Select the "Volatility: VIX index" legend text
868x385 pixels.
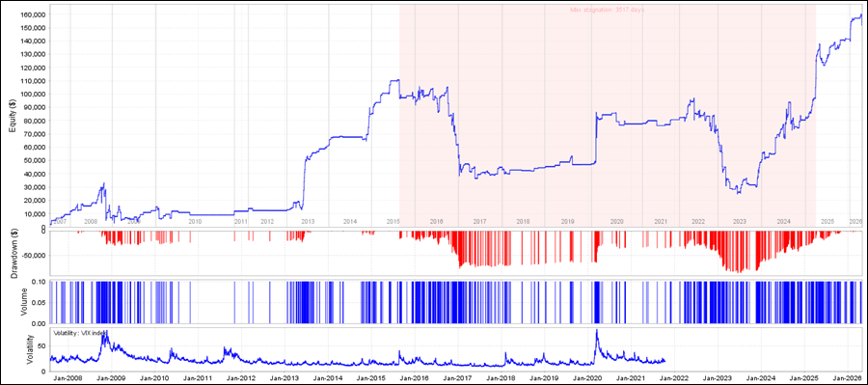pos(78,333)
